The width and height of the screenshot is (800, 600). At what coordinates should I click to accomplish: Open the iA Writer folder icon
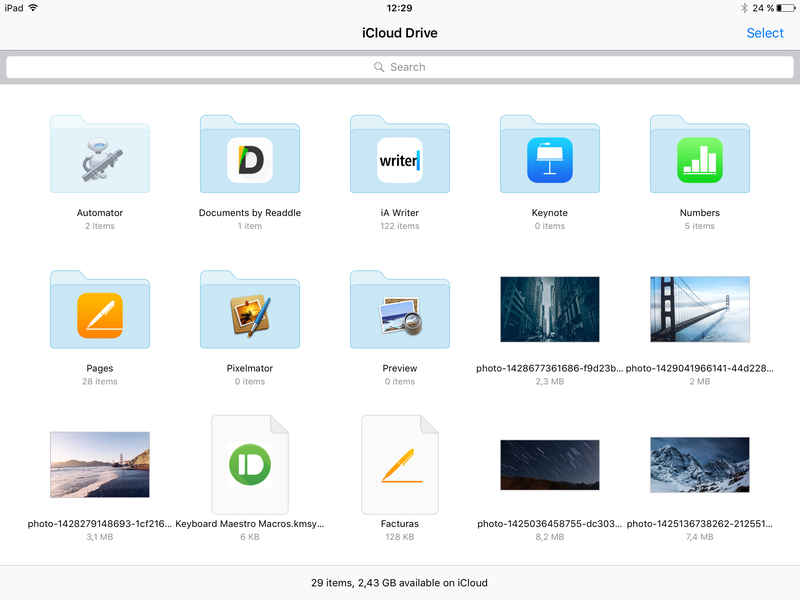pos(400,154)
